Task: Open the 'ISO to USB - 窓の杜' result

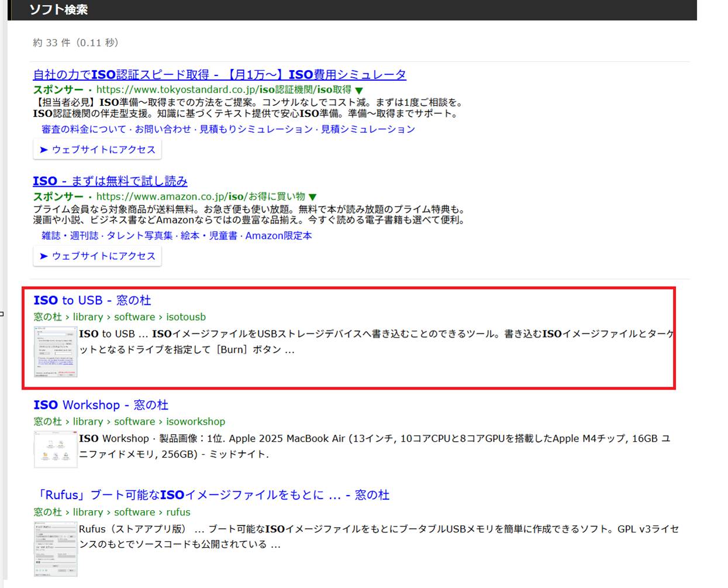Action: click(92, 301)
